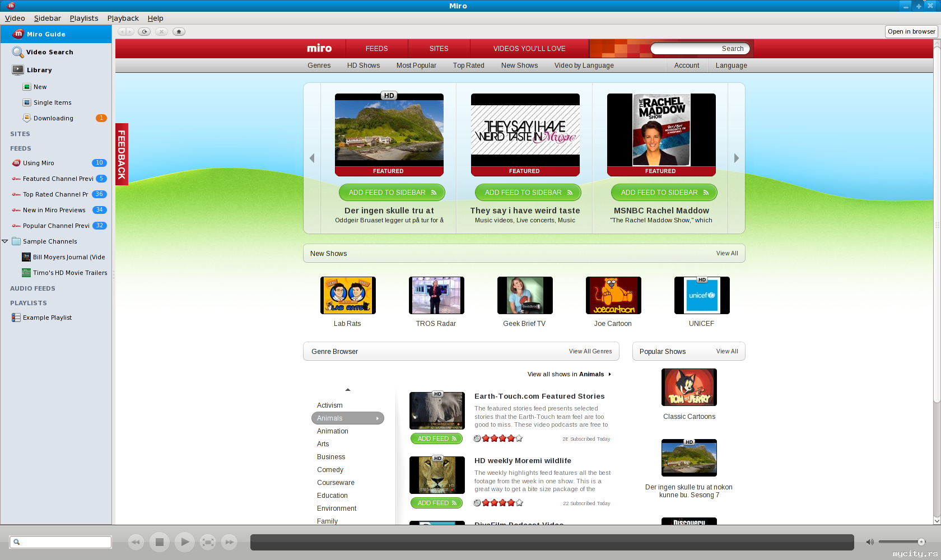Open the Lab Rats show thumbnail

coord(348,295)
